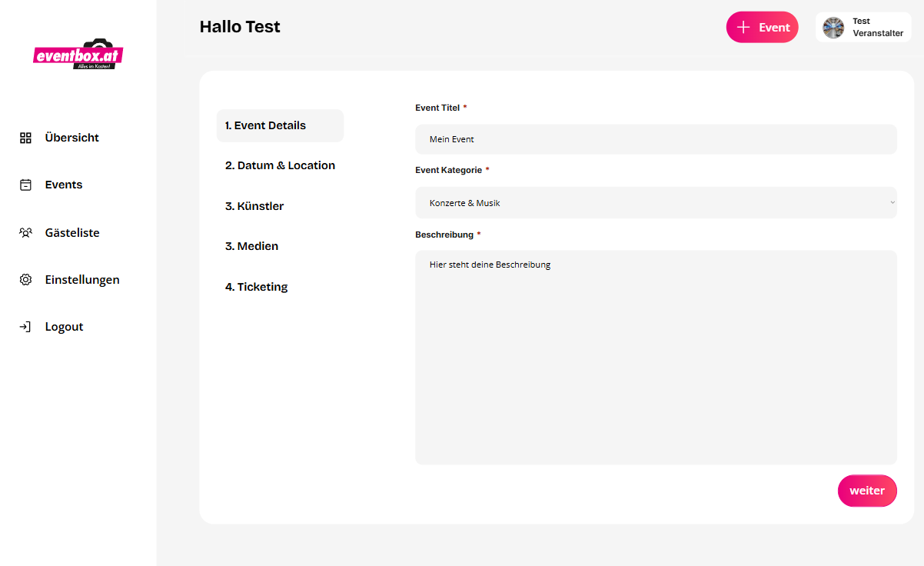Click the pink Event button
Screen dimensions: 924x566
762,26
